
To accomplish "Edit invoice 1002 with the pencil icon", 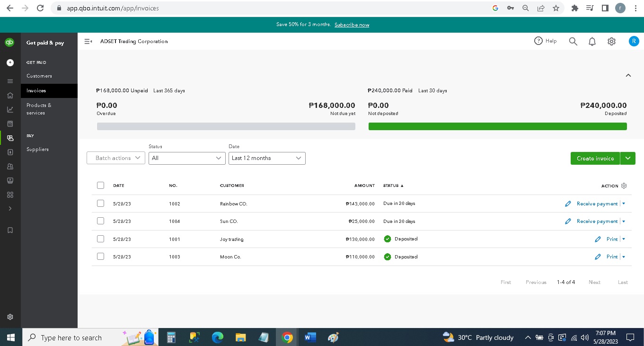I will [x=568, y=204].
